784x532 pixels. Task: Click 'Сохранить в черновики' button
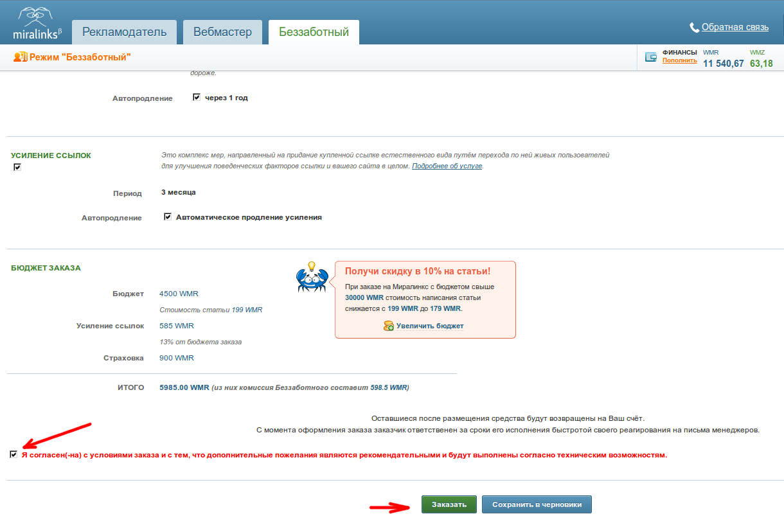(x=537, y=504)
